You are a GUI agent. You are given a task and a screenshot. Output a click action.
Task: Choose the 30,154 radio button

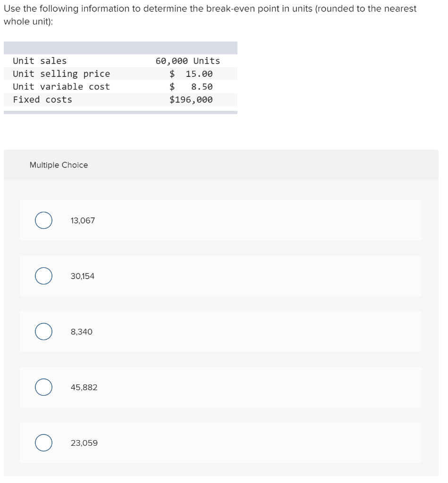point(43,276)
